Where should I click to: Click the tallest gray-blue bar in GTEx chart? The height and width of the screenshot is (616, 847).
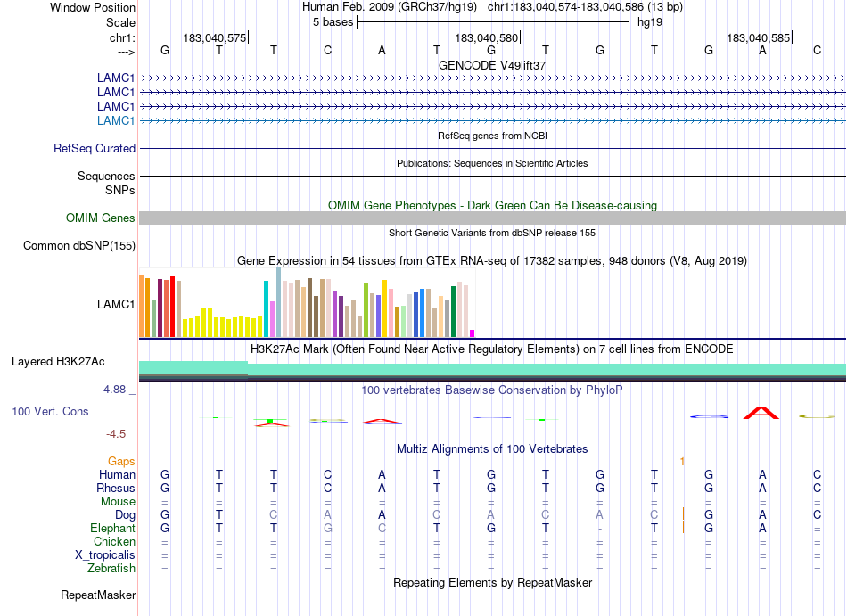279,302
